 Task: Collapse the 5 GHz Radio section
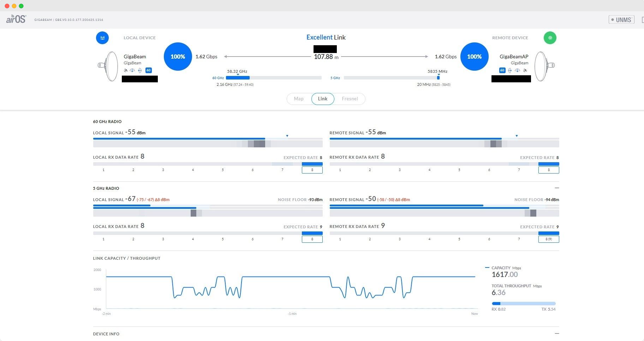(x=557, y=188)
